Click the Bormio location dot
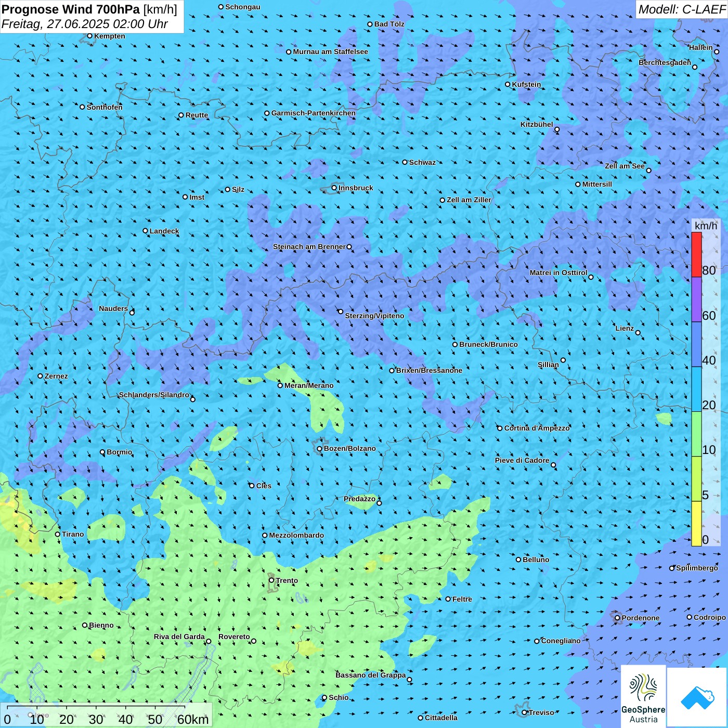Screen dimensions: 728x728 click(102, 452)
